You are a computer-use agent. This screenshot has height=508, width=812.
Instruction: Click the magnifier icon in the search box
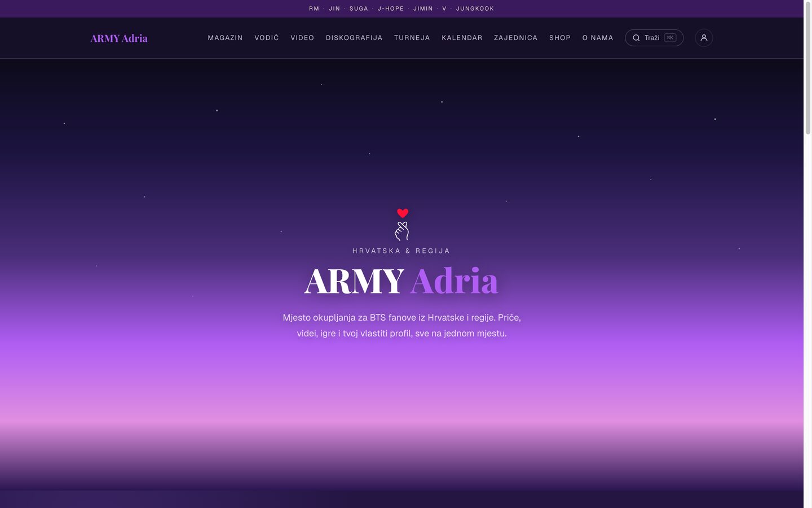pyautogui.click(x=636, y=38)
